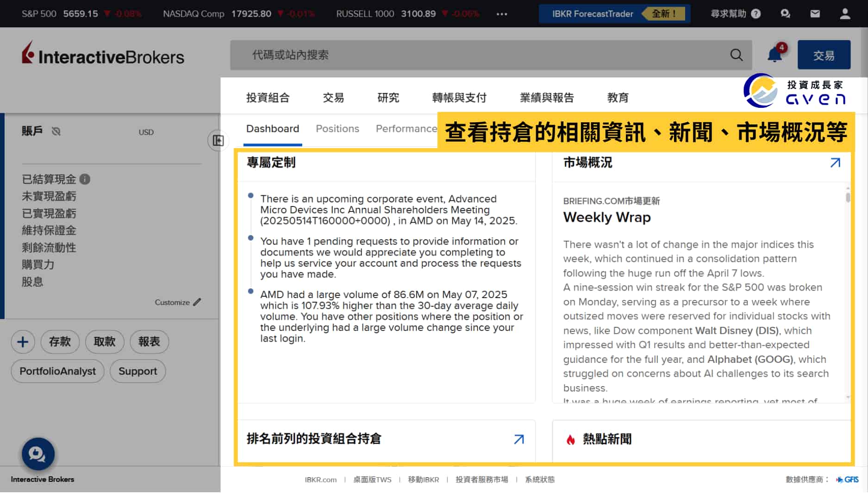Open the user profile icon
Image resolution: width=868 pixels, height=493 pixels.
click(845, 14)
